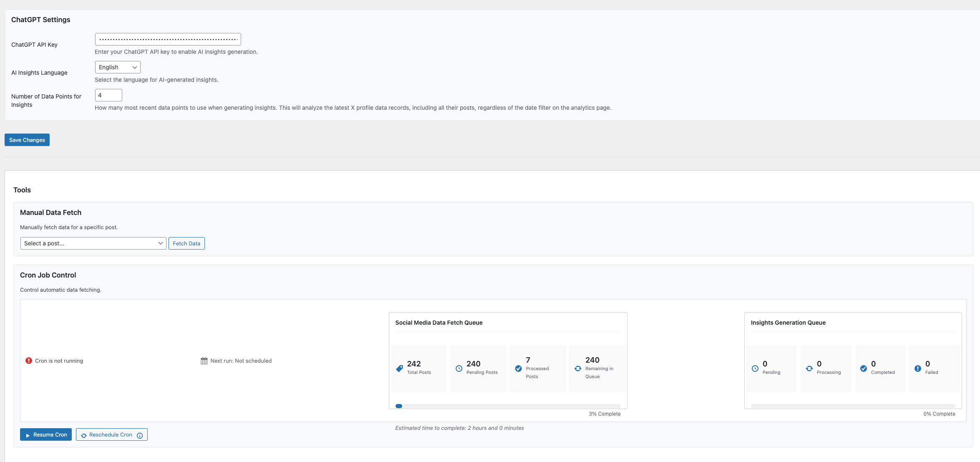The height and width of the screenshot is (462, 980).
Task: Click the red cron not running alert icon
Action: point(29,361)
